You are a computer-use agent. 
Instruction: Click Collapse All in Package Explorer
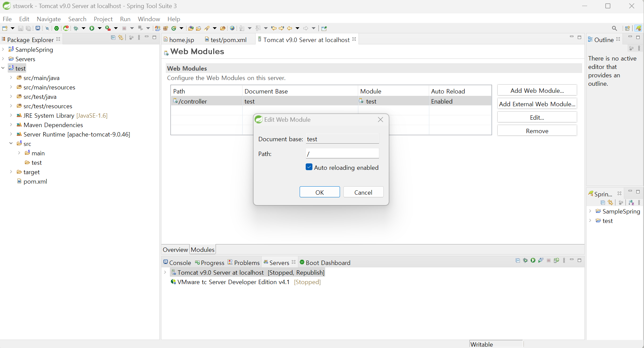[113, 38]
